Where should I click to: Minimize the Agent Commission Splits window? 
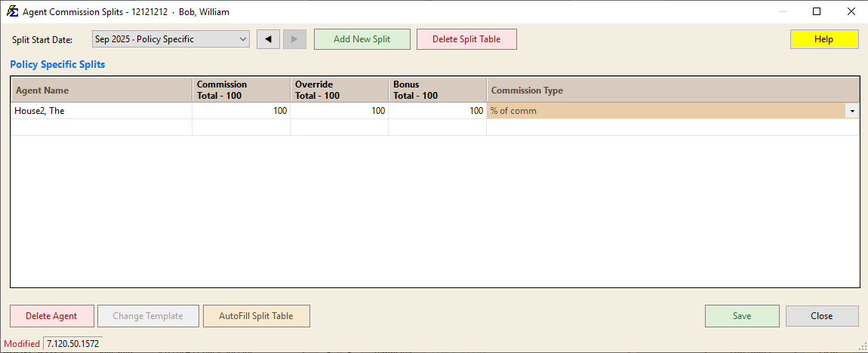[782, 11]
